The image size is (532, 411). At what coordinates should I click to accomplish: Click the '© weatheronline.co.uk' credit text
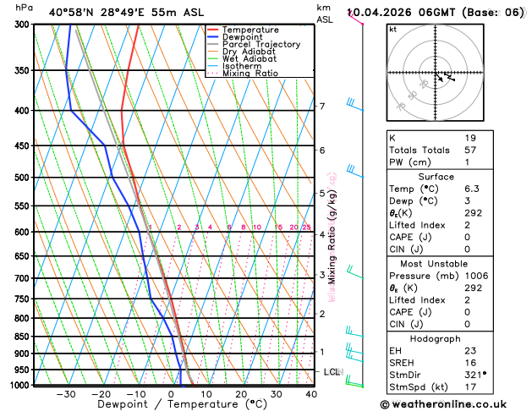pos(443,404)
